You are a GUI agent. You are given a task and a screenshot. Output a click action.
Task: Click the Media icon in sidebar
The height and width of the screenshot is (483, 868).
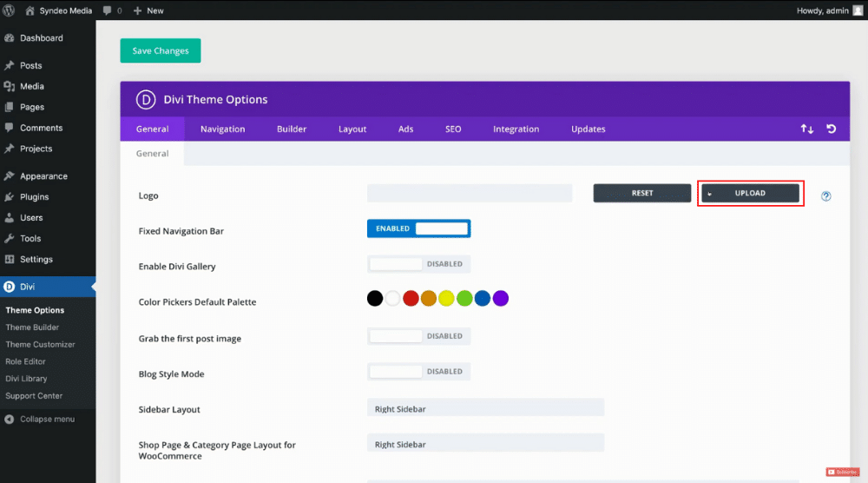click(x=10, y=86)
